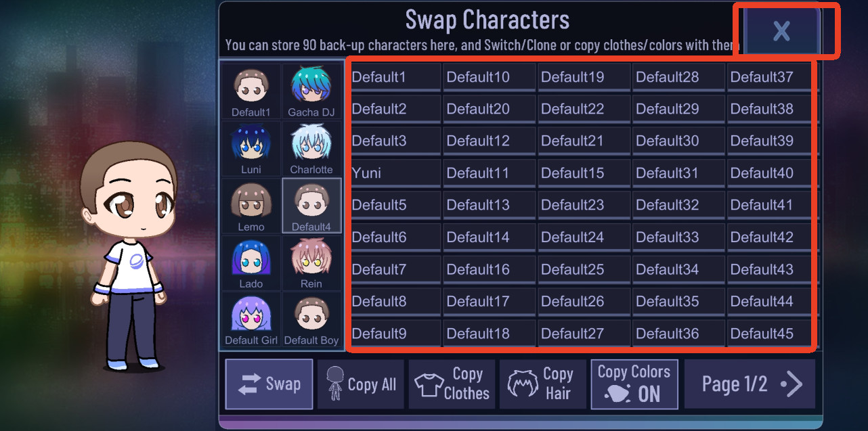Select the Lemo character icon
The width and height of the screenshot is (868, 431).
(x=251, y=206)
